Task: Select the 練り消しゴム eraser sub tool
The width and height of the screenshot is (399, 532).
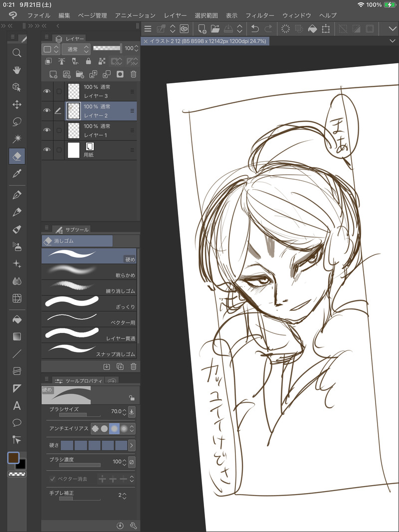Action: pyautogui.click(x=89, y=288)
